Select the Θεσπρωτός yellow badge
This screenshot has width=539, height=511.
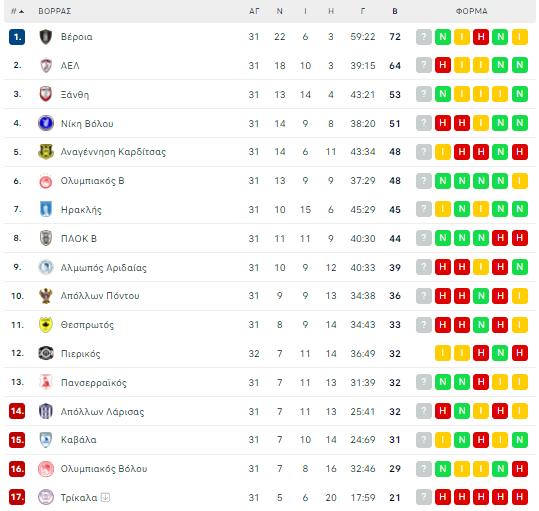(x=46, y=325)
